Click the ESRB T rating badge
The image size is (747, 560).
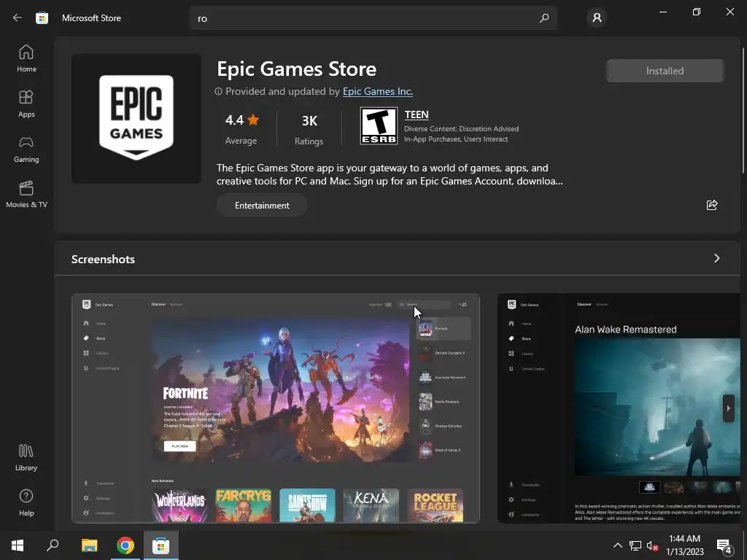[379, 125]
